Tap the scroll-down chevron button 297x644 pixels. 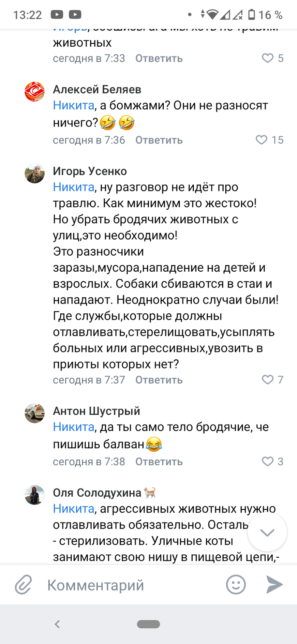267,532
